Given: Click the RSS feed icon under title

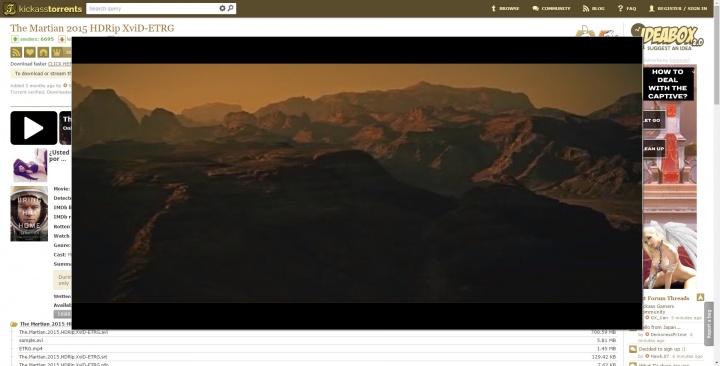Looking at the screenshot, I should 16,52.
